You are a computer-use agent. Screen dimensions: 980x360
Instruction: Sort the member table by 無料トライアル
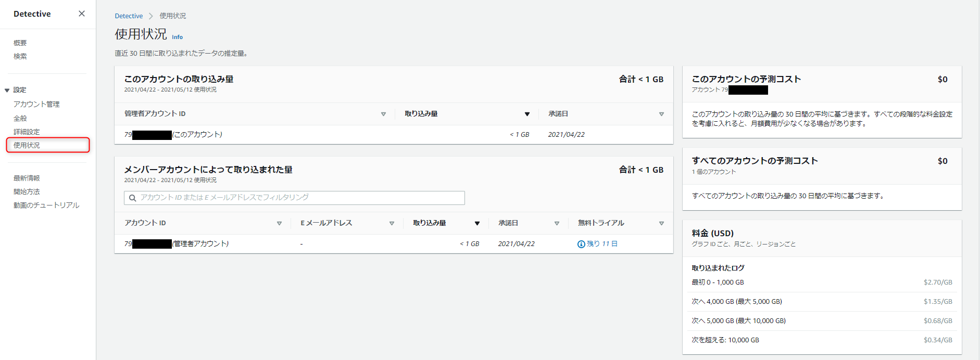(661, 223)
